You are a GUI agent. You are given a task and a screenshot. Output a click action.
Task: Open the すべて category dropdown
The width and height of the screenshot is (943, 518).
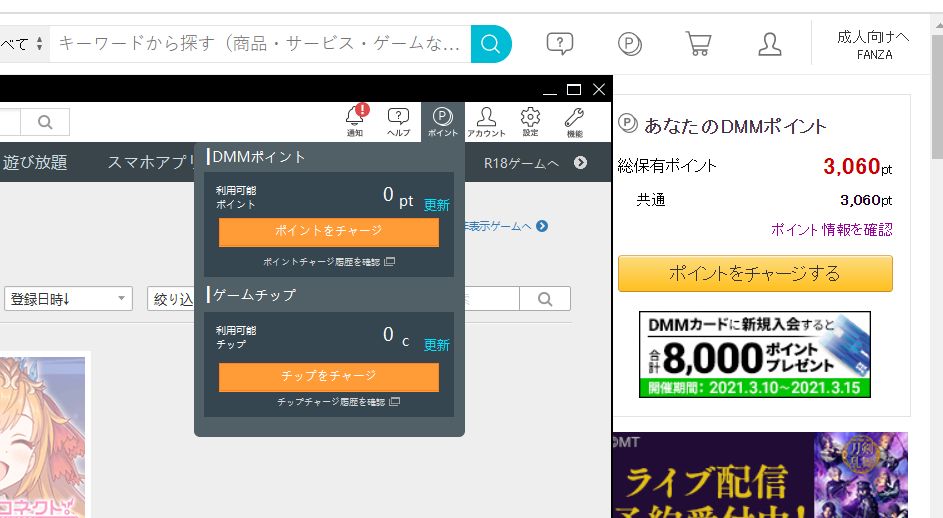[x=22, y=44]
